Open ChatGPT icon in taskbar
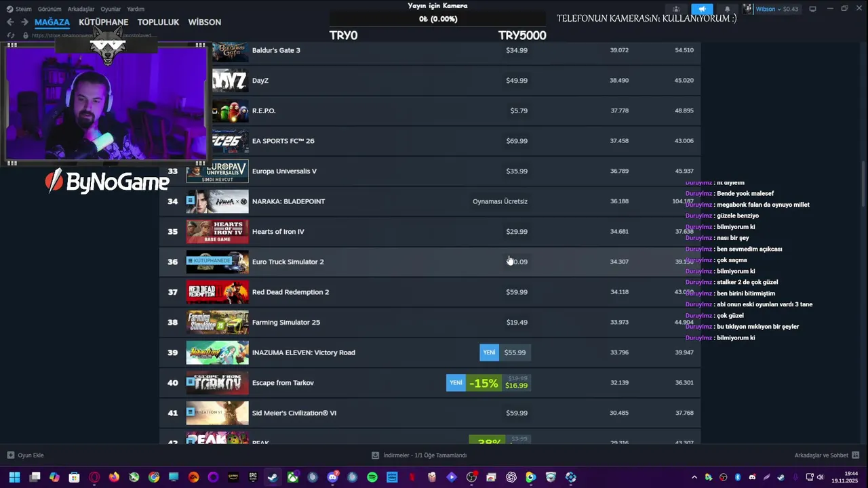The width and height of the screenshot is (868, 488). (511, 477)
